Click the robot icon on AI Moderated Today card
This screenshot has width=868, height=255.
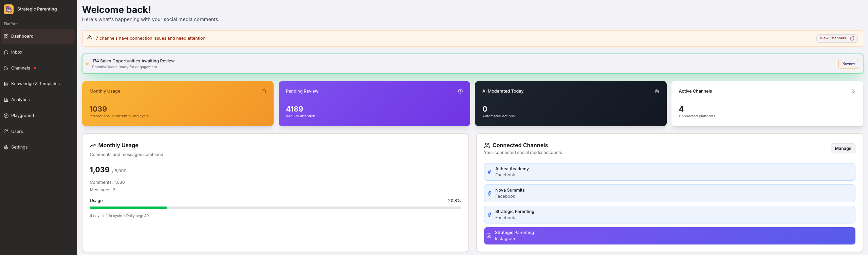[x=657, y=91]
